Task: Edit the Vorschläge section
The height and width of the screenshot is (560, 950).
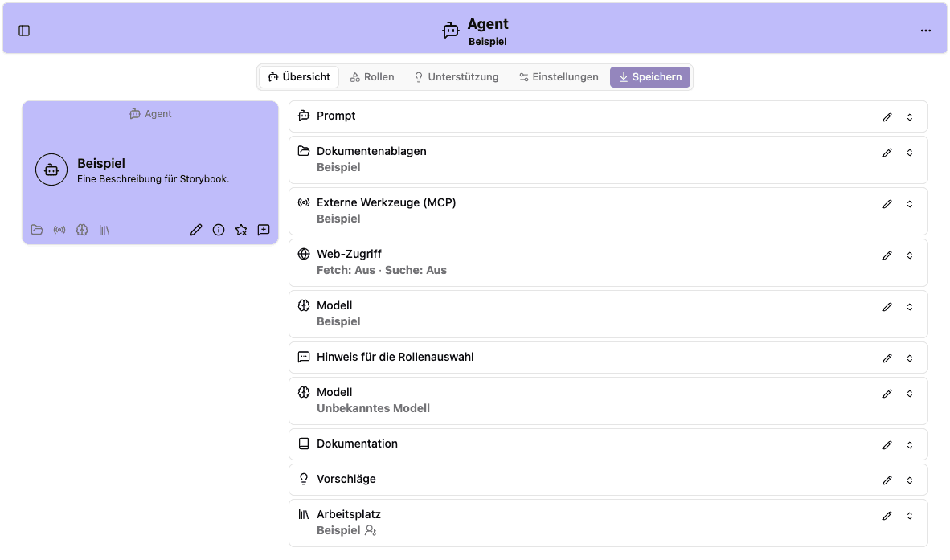Action: 887,480
